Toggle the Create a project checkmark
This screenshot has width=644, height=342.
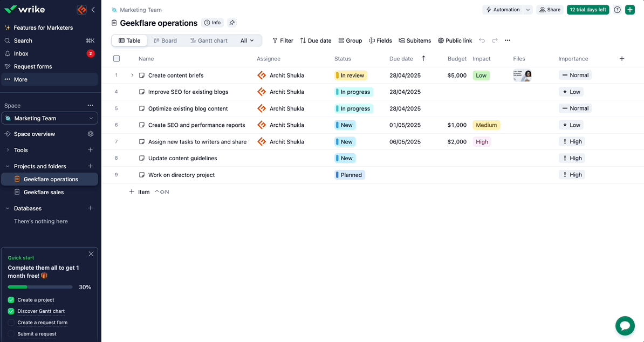pos(11,300)
